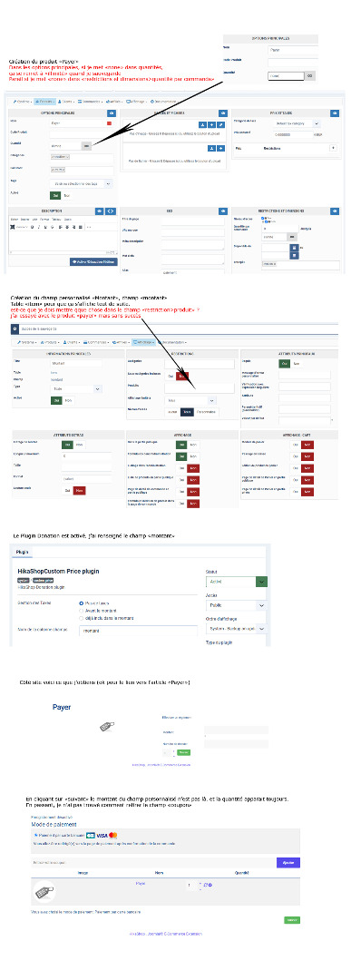Viewport: 351px width, 980px height.
Task: Select 'Avant le montant' radio option
Action: coord(81,610)
